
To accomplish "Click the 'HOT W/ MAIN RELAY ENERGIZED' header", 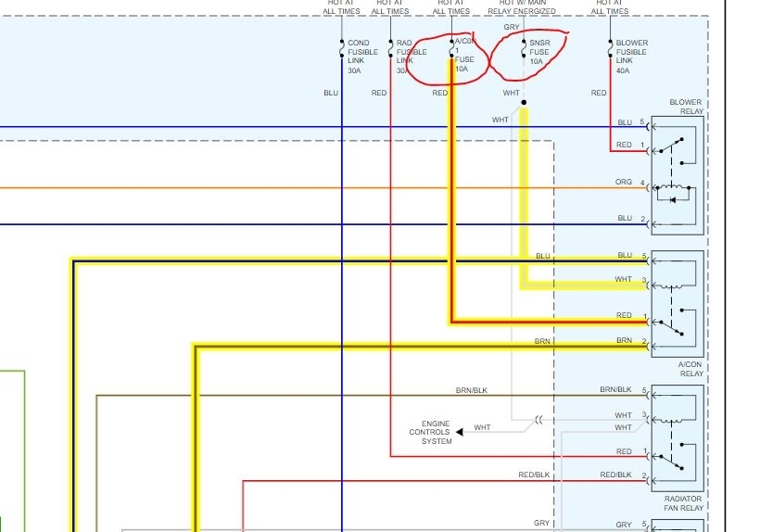I will [x=522, y=6].
